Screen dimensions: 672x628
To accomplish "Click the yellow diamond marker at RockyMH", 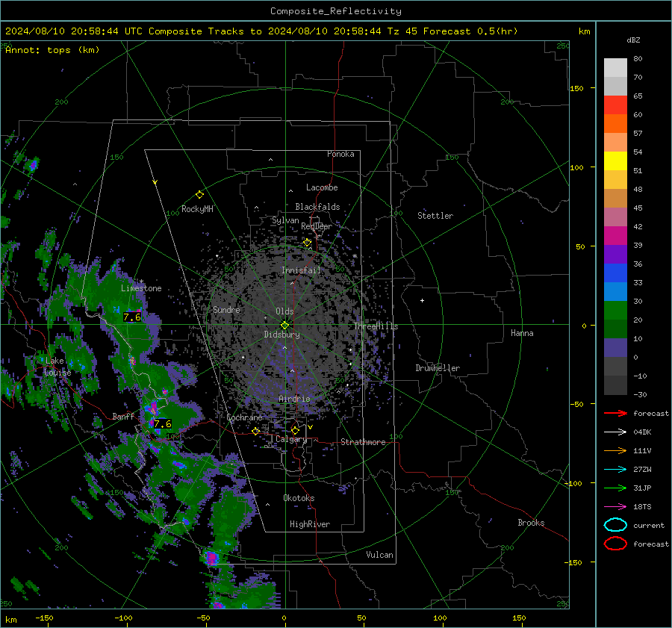I will tap(199, 195).
